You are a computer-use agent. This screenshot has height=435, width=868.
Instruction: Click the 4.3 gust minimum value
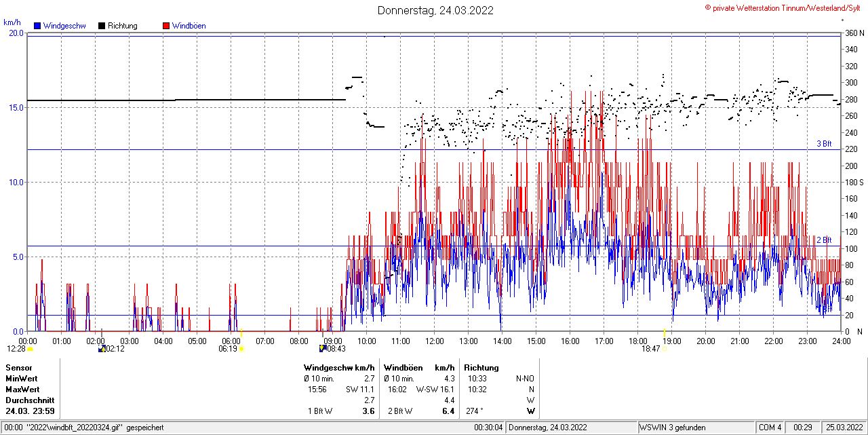(x=449, y=378)
